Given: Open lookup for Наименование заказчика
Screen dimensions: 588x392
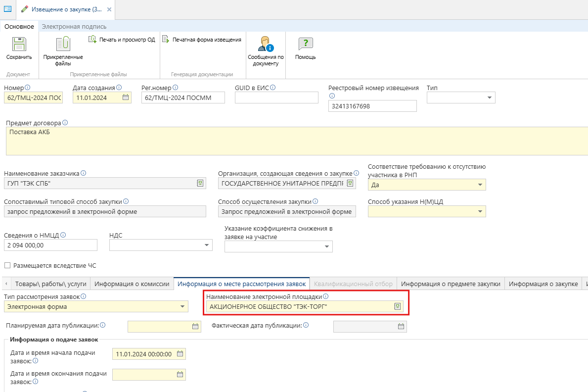Looking at the screenshot, I should [200, 183].
